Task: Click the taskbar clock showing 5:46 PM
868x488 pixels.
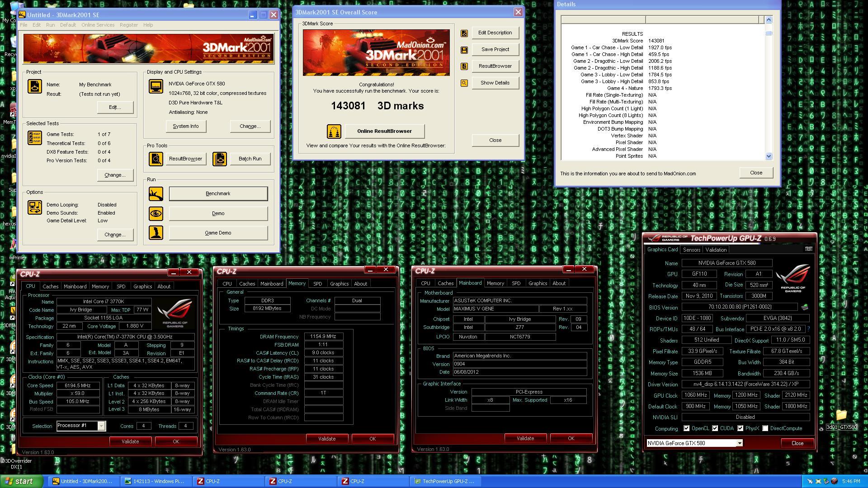Action: [851, 482]
